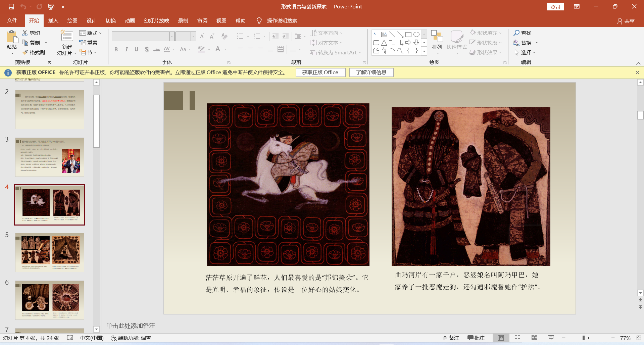Click notes field 单击此处添加备注

click(x=131, y=326)
